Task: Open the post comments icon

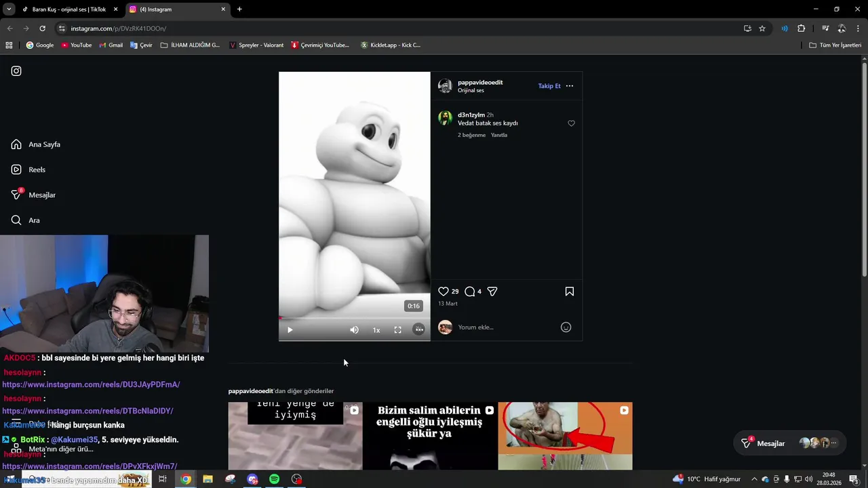Action: pos(470,291)
